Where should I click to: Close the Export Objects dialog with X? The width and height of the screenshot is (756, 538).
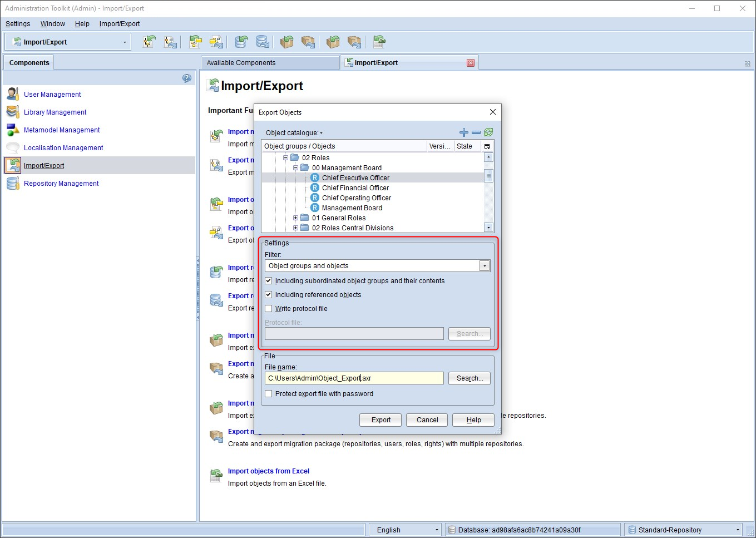[x=492, y=112]
